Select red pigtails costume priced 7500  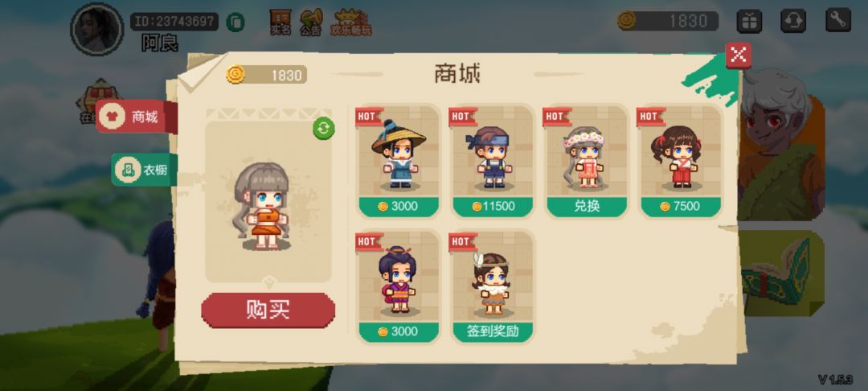[x=681, y=161]
